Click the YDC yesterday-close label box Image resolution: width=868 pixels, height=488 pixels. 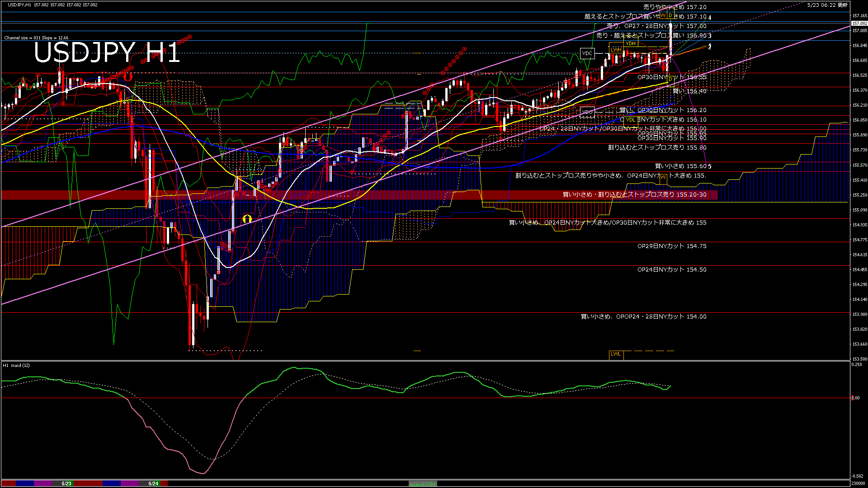point(587,53)
